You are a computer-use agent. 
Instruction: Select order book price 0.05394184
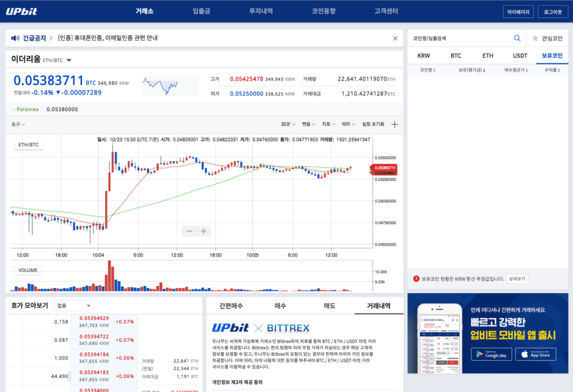(94, 355)
